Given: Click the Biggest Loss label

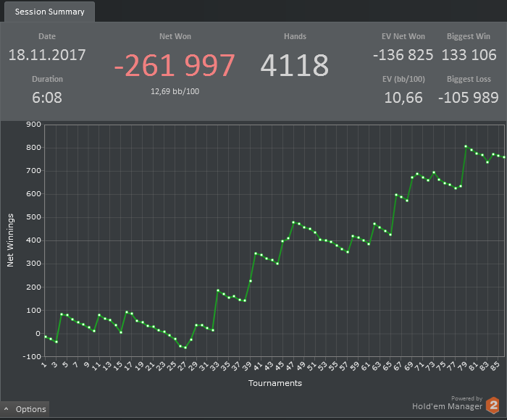Looking at the screenshot, I should coord(469,79).
